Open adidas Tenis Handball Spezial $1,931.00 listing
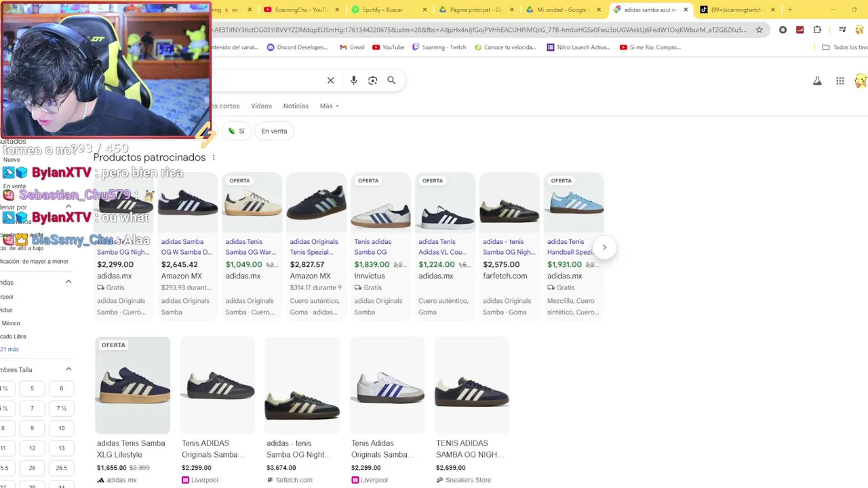868x488 pixels. (x=574, y=245)
